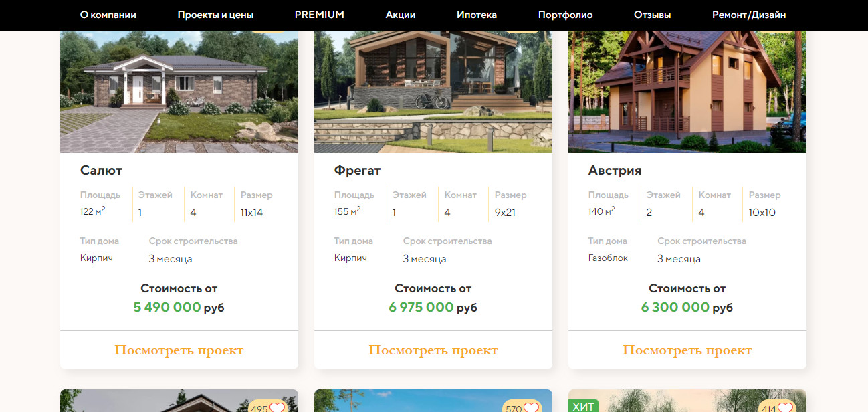Click the Салют house photo

[x=179, y=92]
